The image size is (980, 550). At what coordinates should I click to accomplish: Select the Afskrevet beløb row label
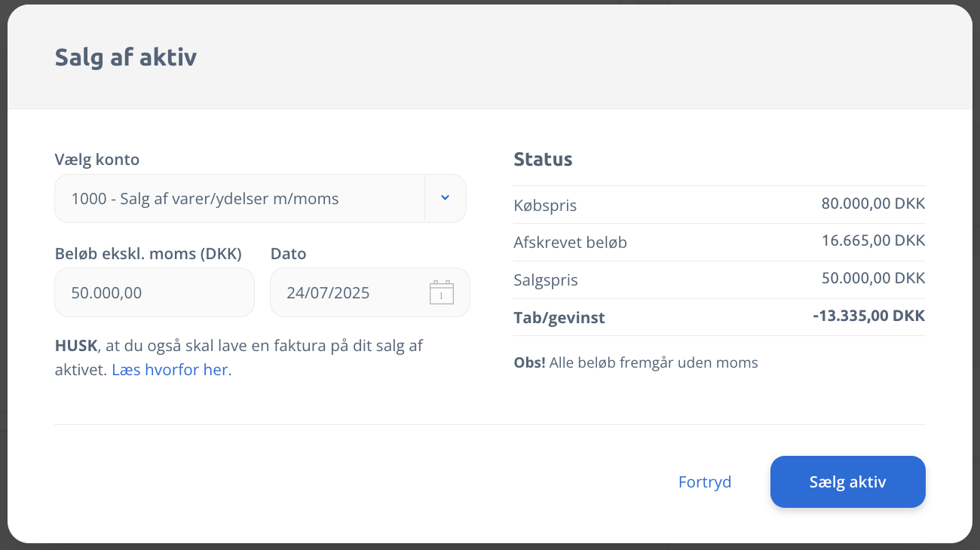pyautogui.click(x=571, y=243)
